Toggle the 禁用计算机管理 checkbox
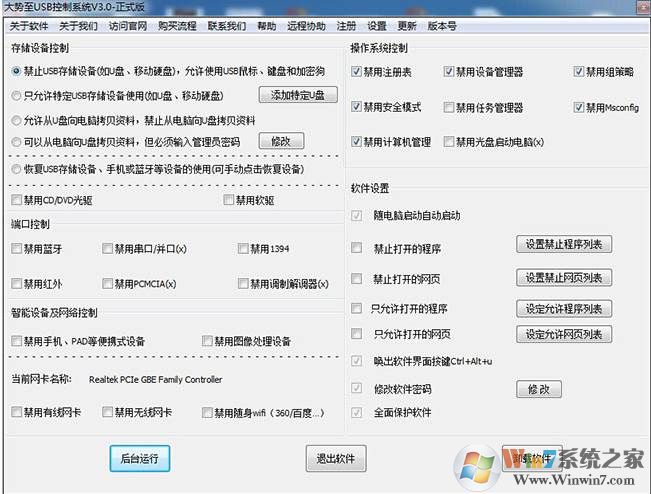Viewport: 651px width, 494px height. tap(356, 142)
